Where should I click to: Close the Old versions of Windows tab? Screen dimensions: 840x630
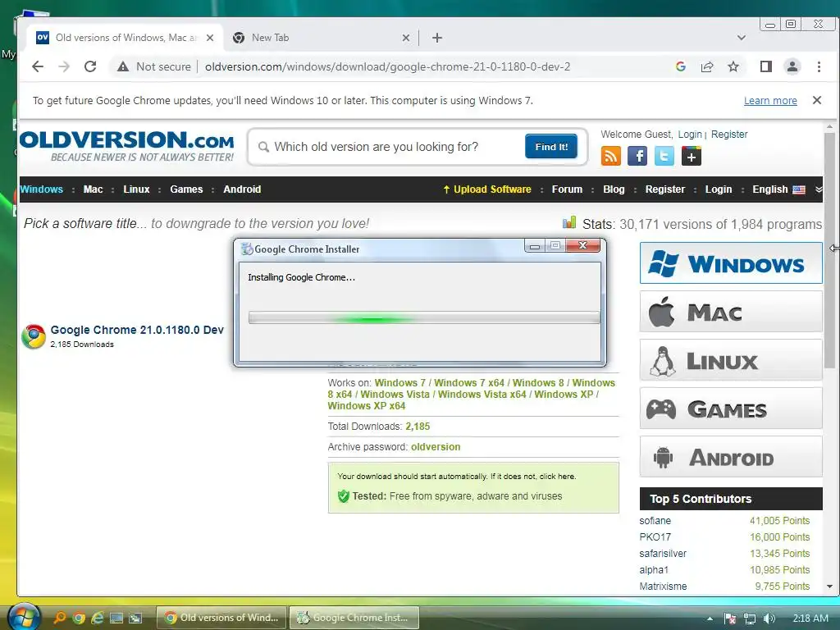[210, 38]
